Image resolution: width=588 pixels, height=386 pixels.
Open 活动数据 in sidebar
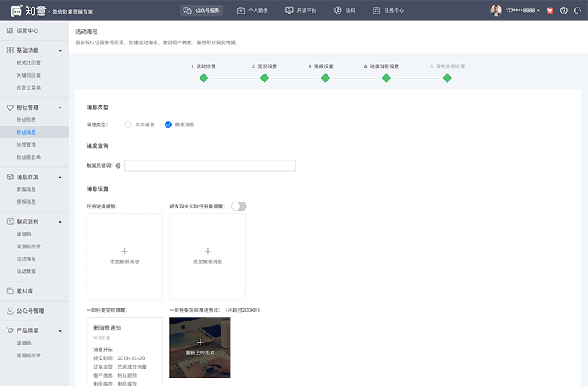26,271
